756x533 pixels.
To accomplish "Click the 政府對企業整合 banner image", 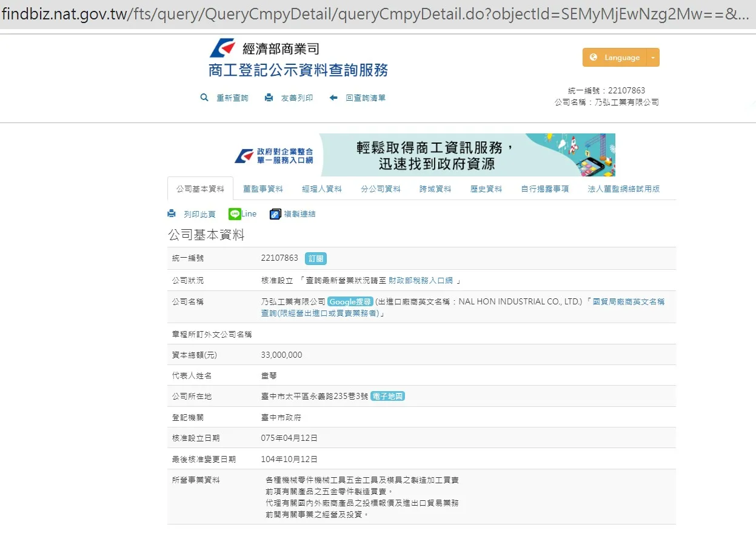I will pos(424,155).
